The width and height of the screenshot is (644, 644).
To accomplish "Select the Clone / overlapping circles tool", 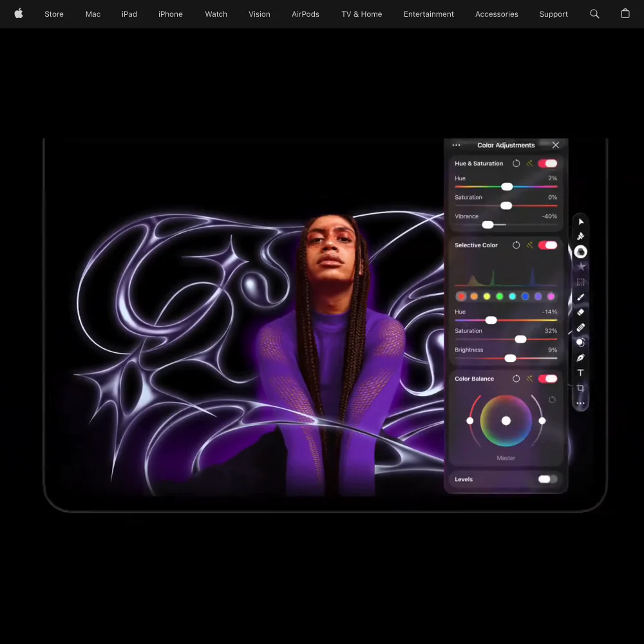I will click(581, 343).
